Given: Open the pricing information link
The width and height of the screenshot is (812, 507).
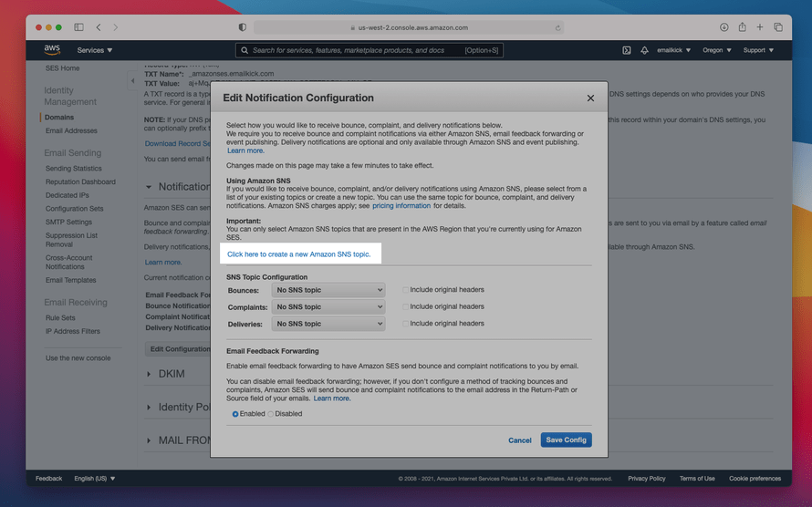Looking at the screenshot, I should (x=401, y=206).
